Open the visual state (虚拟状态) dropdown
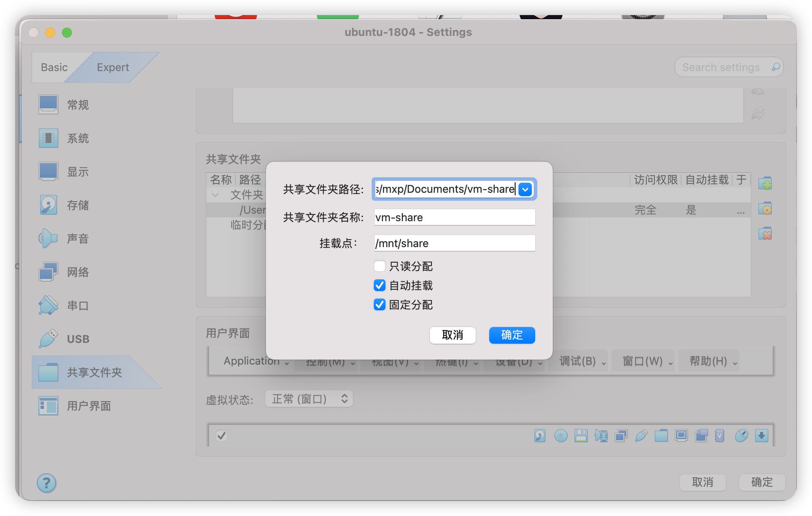The width and height of the screenshot is (812, 516). click(309, 399)
